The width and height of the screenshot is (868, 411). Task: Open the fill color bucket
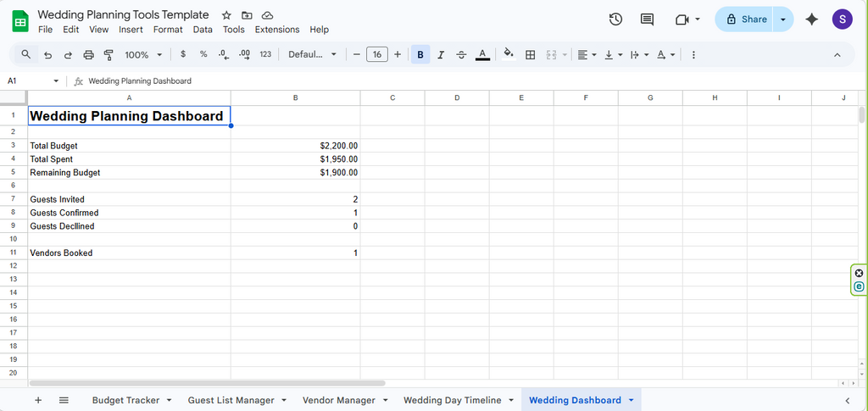click(509, 55)
